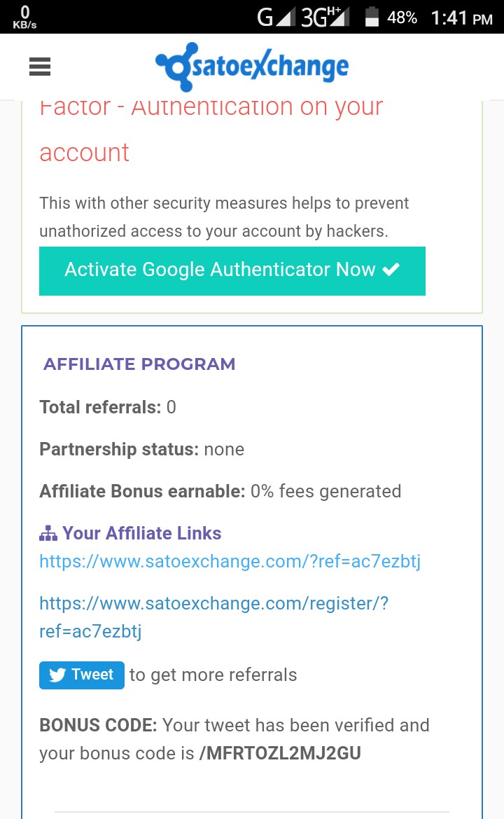The height and width of the screenshot is (819, 504).
Task: Select the Your Affiliate Links heading
Action: 141,533
